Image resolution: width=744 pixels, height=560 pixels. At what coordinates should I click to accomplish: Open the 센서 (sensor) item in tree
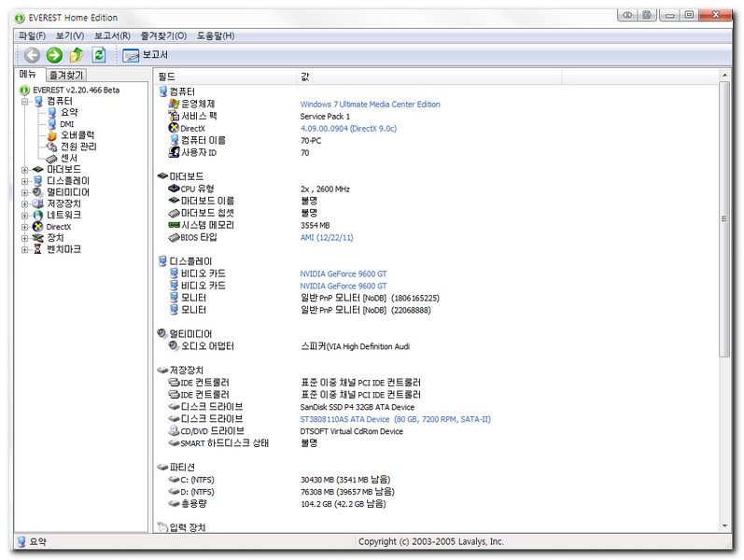[69, 158]
